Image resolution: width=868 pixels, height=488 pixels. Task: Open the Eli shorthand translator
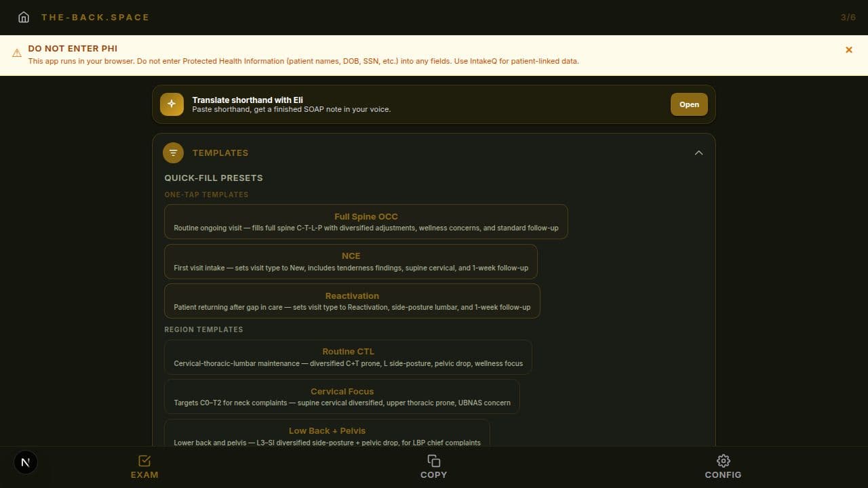coord(689,104)
